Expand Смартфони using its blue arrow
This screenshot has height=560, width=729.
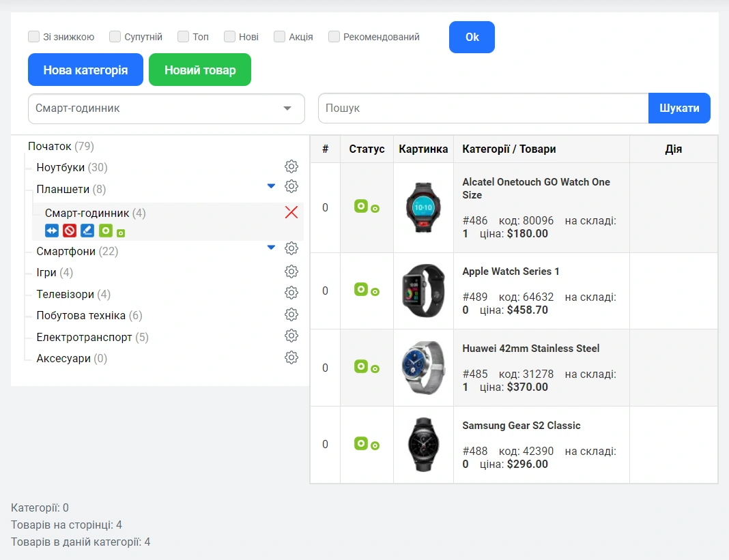tap(271, 247)
